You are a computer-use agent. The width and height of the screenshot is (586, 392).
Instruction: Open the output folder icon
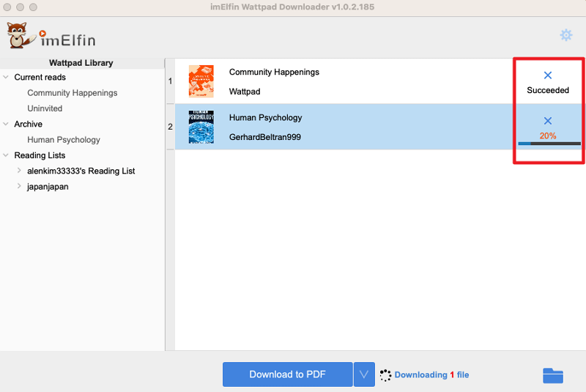coord(553,376)
